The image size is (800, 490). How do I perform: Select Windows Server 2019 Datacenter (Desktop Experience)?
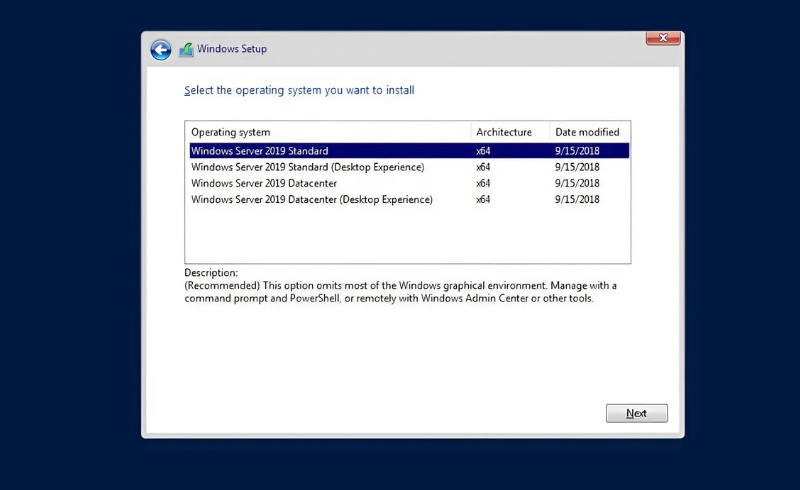coord(409,200)
